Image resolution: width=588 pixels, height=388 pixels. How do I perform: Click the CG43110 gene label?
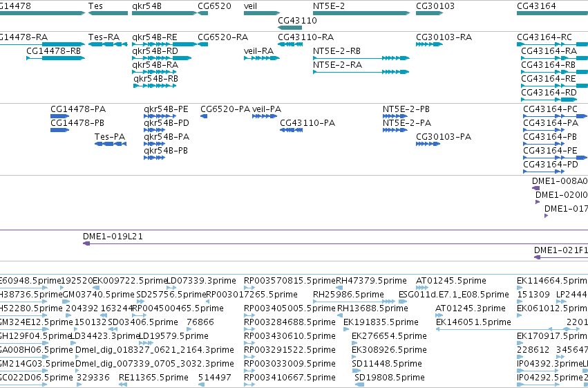[297, 21]
